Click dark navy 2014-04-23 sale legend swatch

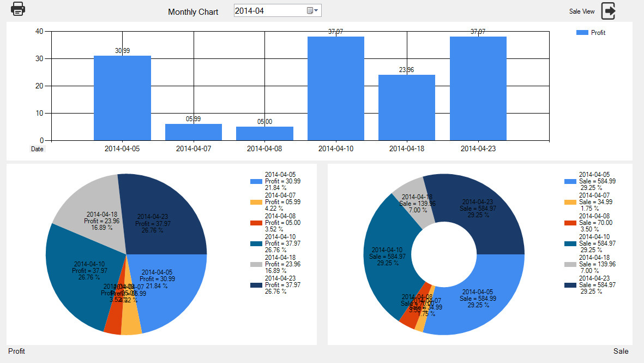570,285
